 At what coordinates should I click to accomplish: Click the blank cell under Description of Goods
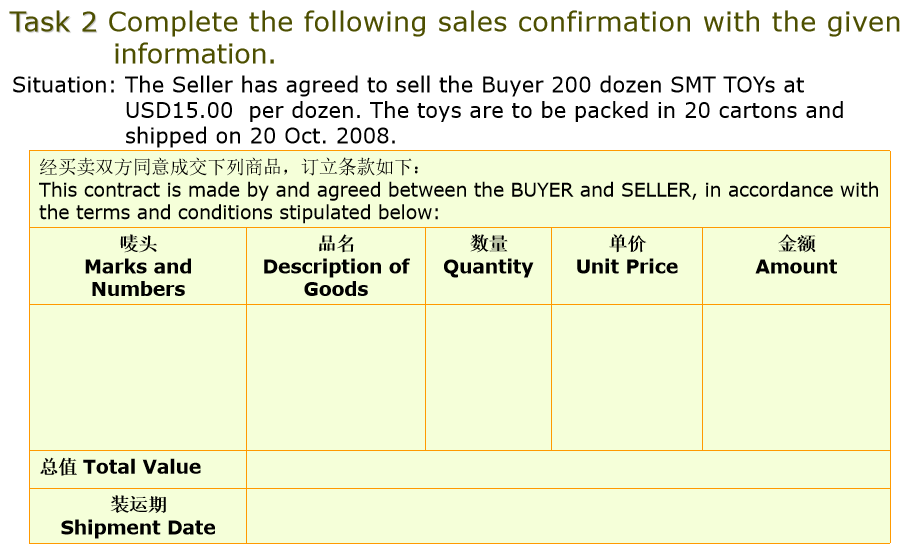[x=336, y=377]
